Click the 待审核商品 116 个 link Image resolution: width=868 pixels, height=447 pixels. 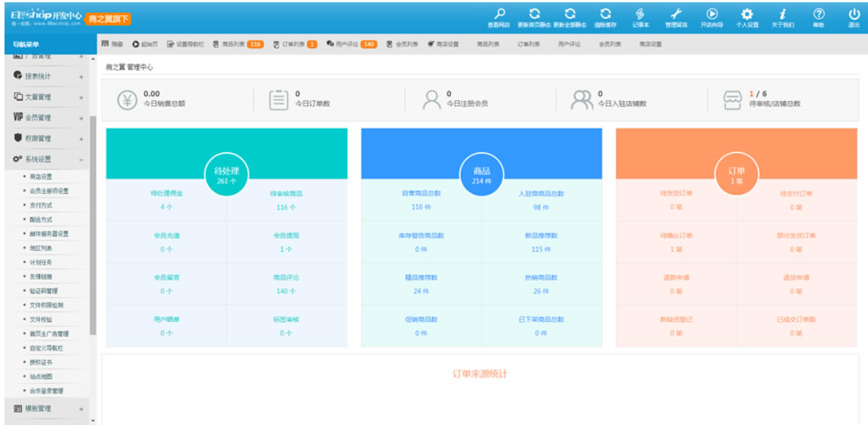(286, 200)
